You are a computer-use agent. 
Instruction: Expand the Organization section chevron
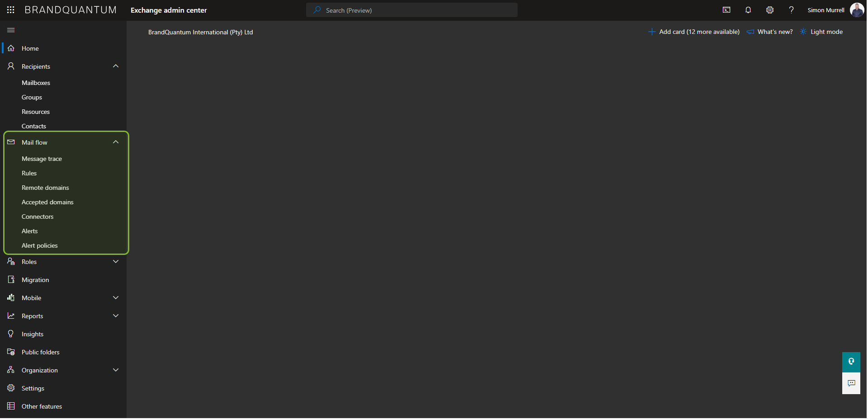[x=116, y=370]
